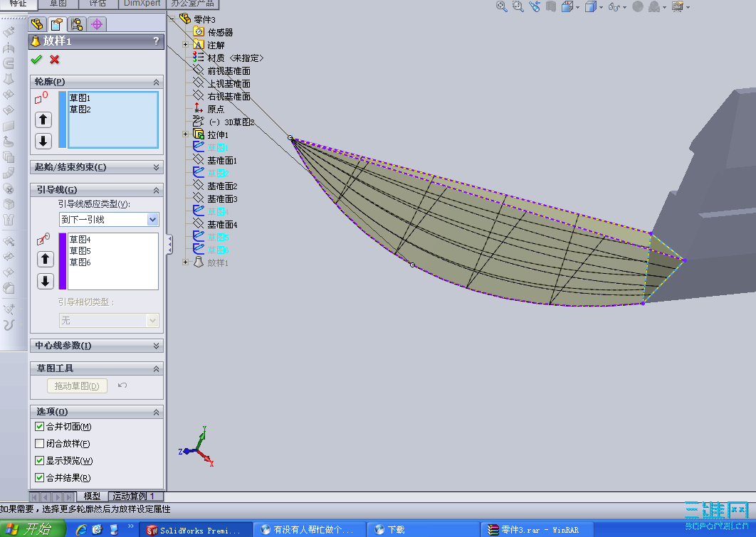This screenshot has height=537, width=756.
Task: Select 草图1 in the profiles list
Action: click(80, 97)
